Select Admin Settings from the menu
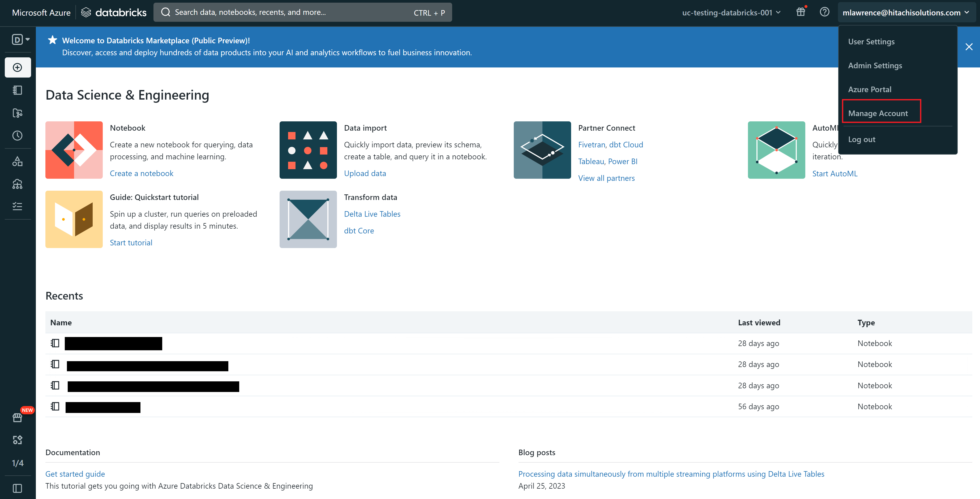980x499 pixels. click(875, 66)
